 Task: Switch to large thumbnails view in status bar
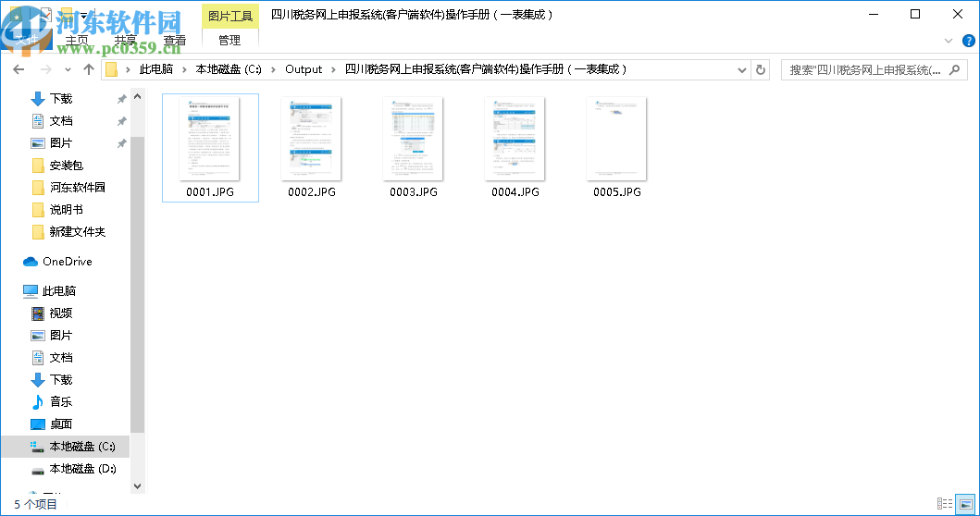point(965,503)
